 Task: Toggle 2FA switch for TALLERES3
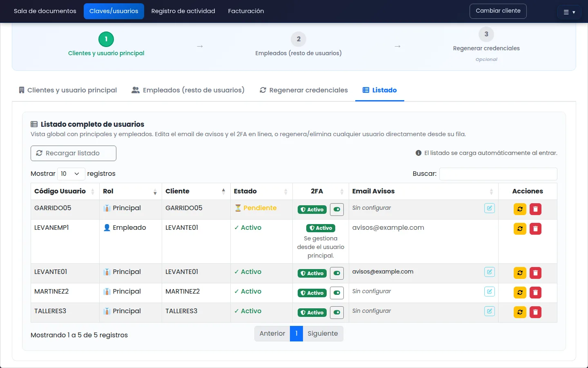[x=337, y=312]
